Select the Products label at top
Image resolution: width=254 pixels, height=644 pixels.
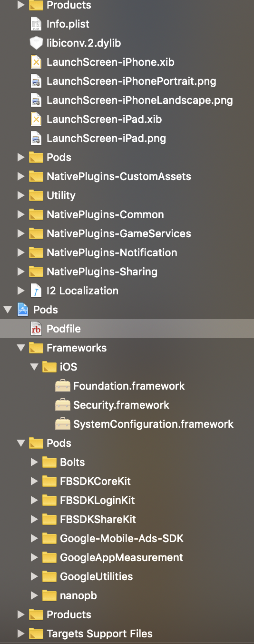tap(69, 5)
